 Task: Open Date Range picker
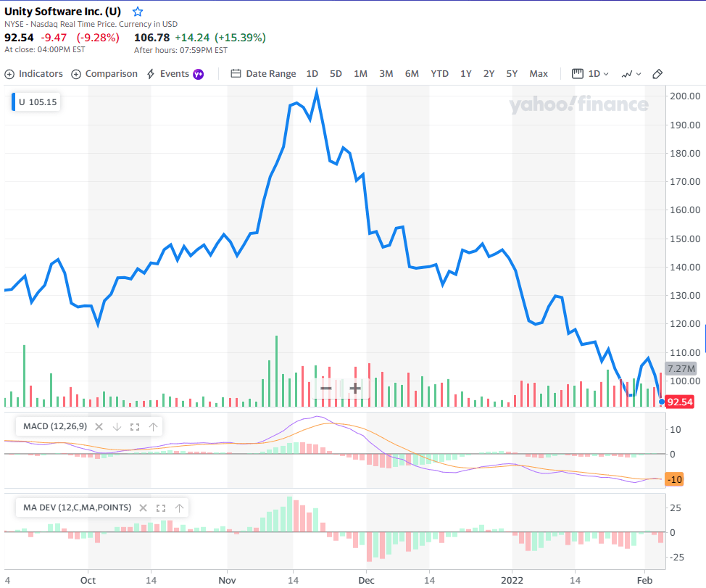(263, 74)
